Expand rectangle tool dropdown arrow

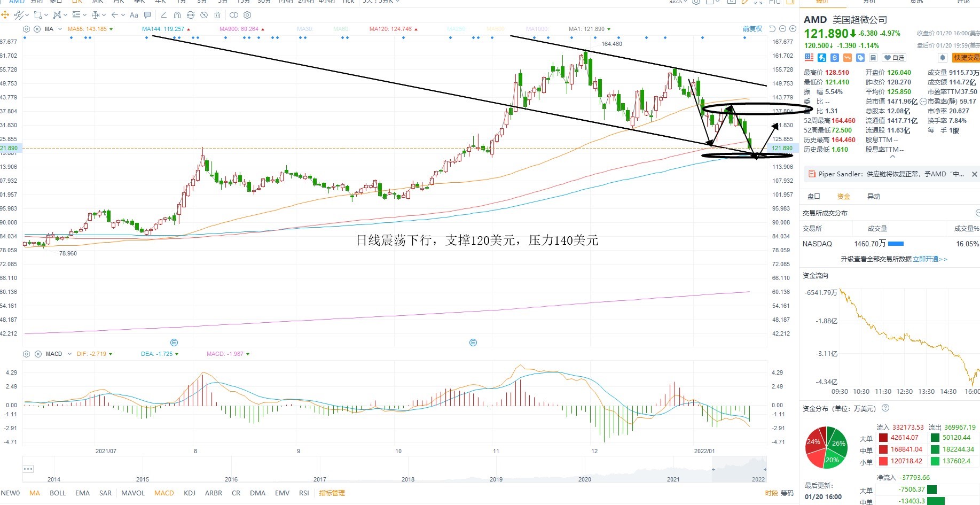tap(46, 15)
